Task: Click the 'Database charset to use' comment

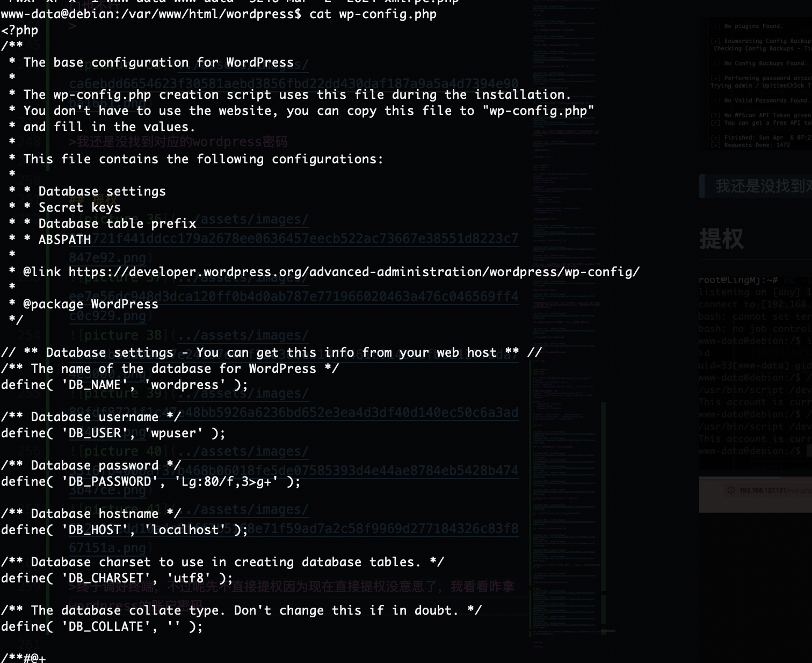Action: (223, 562)
